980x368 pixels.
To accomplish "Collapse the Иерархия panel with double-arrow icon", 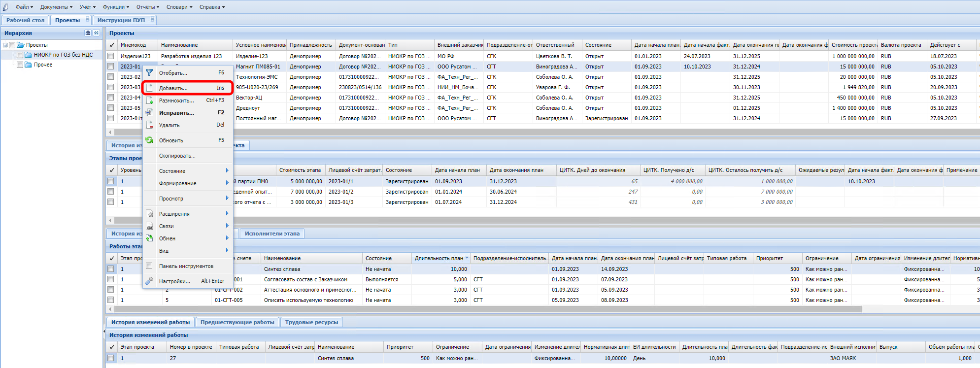I will coord(96,33).
